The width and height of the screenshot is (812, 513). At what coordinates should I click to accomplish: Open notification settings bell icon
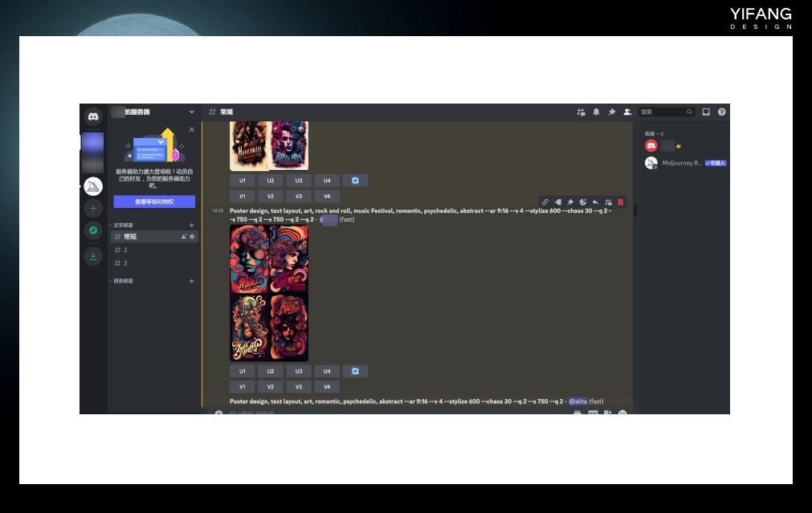pos(596,112)
